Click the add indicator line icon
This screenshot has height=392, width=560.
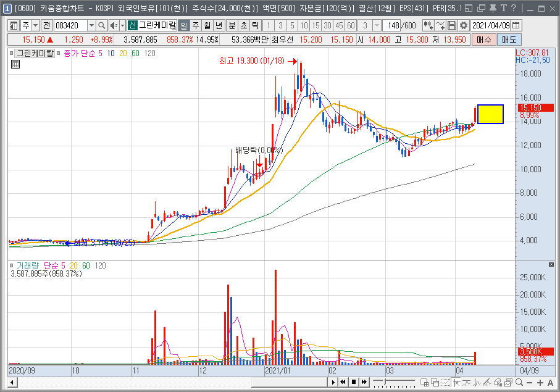coord(440,25)
